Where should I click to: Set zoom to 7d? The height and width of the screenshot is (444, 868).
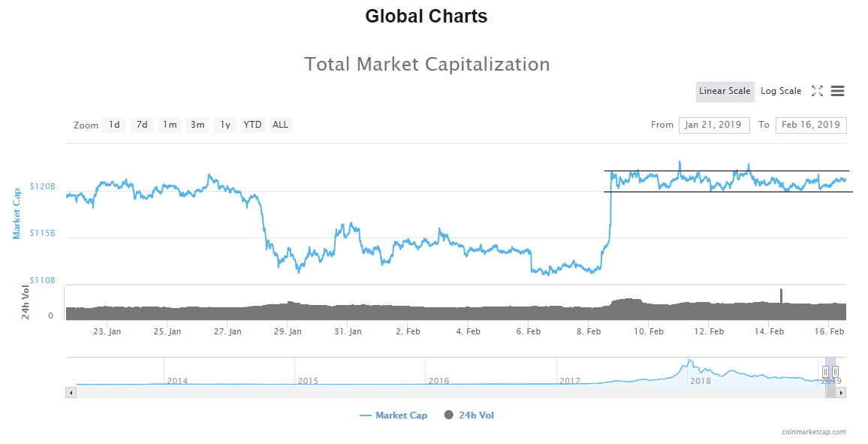pos(142,125)
